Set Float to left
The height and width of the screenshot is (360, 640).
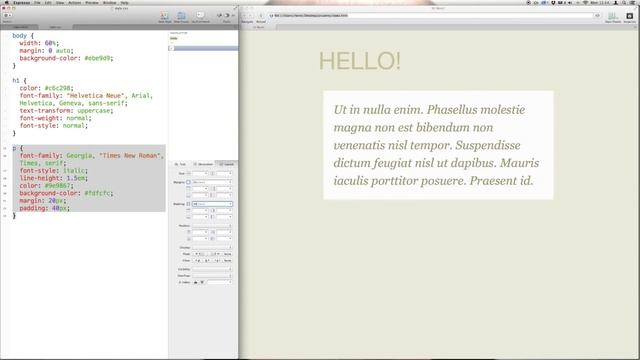199,254
